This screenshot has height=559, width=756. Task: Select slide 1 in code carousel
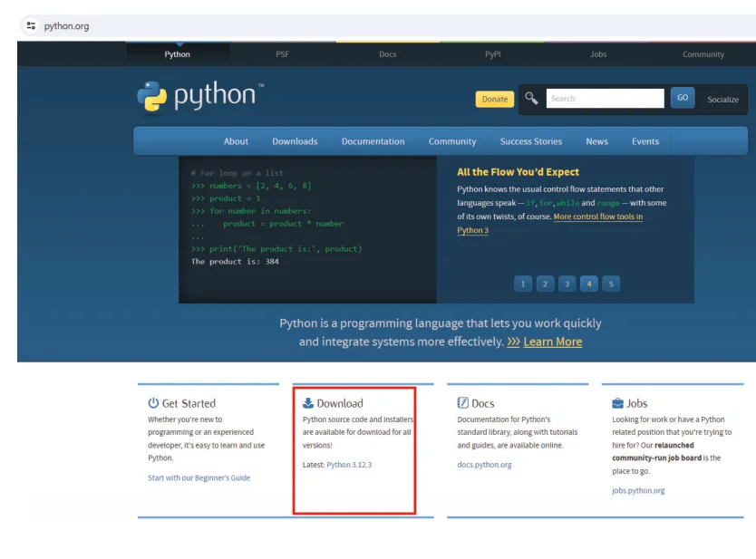(523, 284)
